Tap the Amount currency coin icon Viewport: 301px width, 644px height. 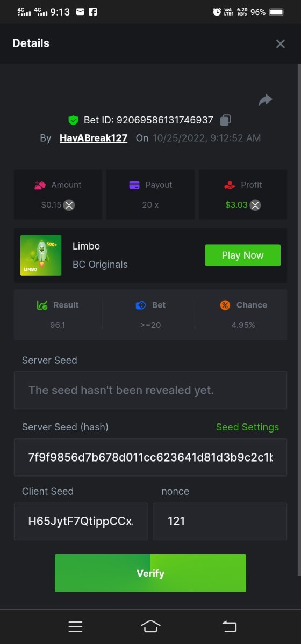69,204
